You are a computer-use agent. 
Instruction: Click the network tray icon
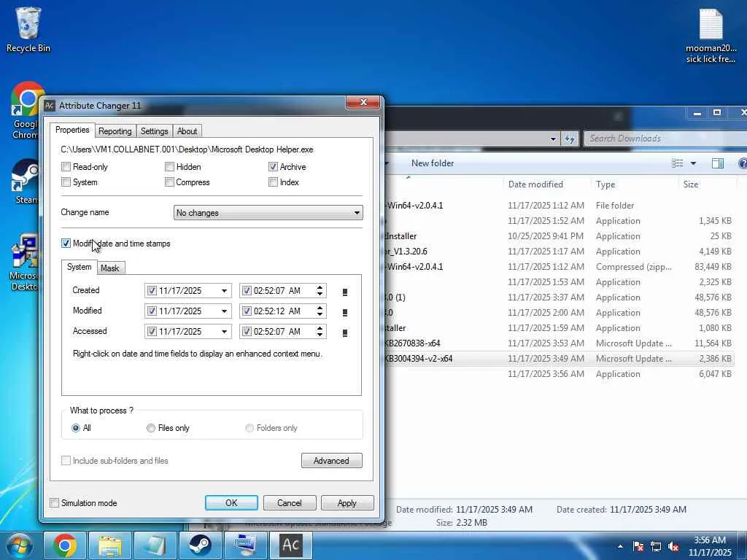pyautogui.click(x=656, y=546)
